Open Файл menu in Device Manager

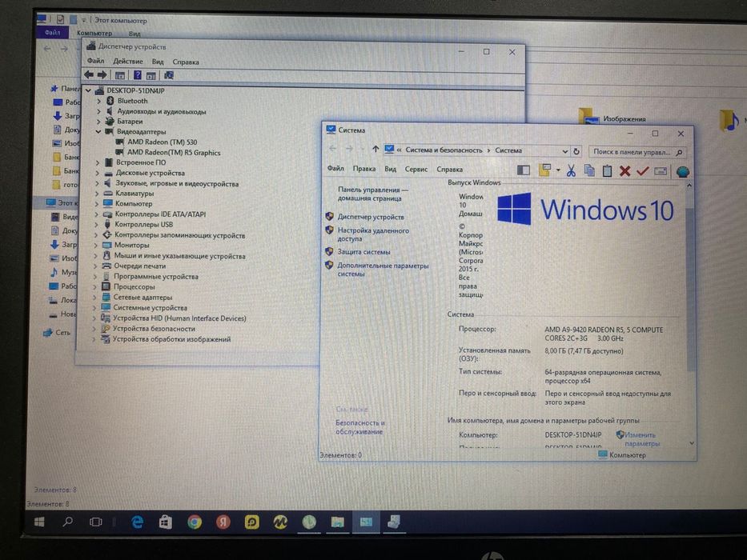point(95,61)
